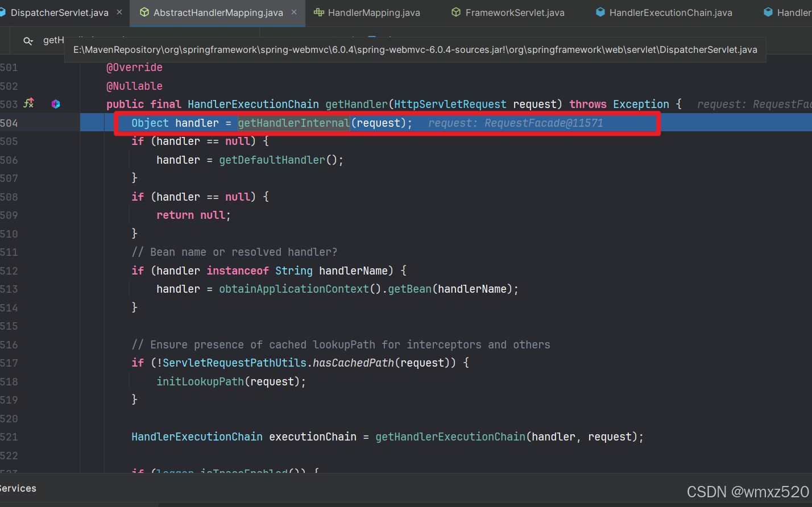
Task: Click the file icon of the cut-off Handler tab
Action: [x=768, y=12]
